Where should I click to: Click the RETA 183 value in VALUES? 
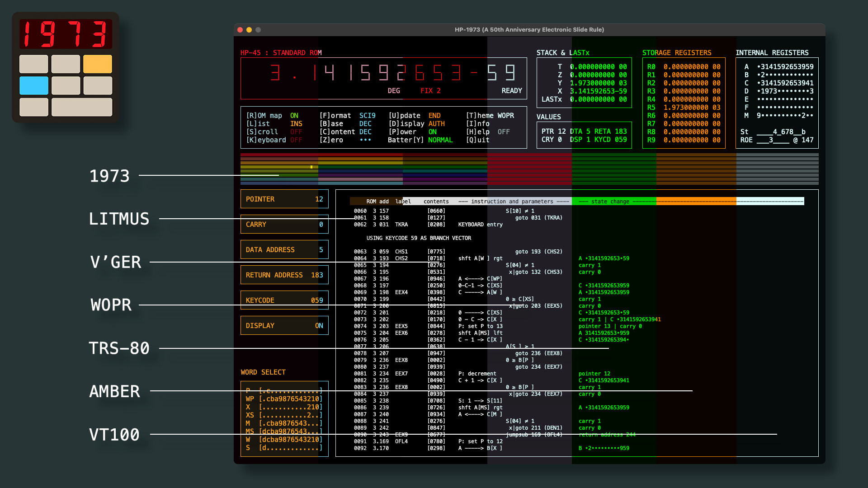pos(610,131)
